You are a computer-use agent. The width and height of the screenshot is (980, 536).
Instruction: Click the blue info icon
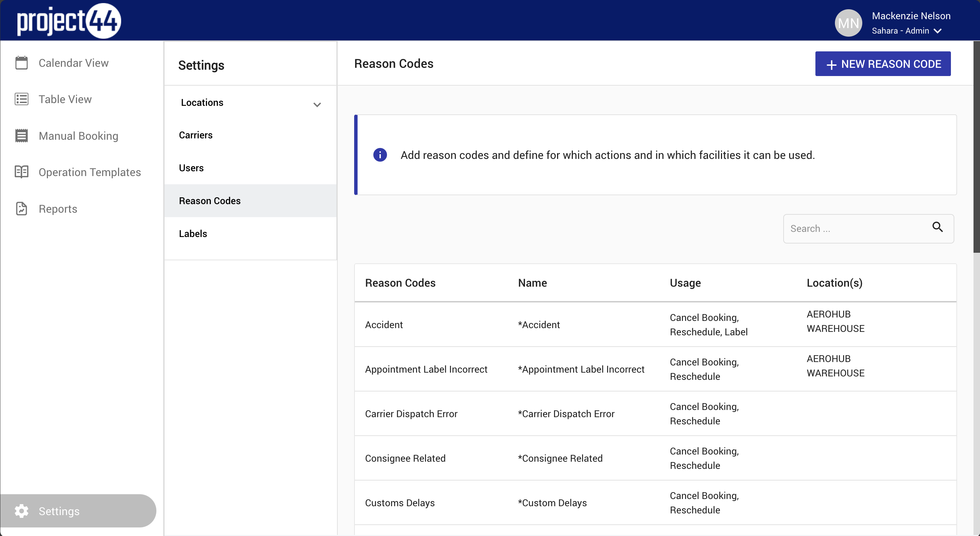[380, 155]
